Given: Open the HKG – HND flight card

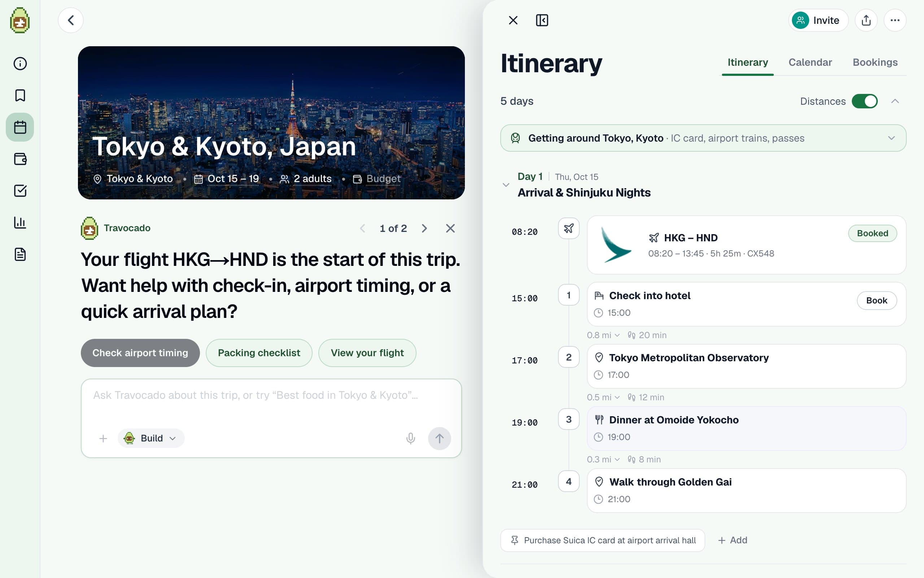Looking at the screenshot, I should 746,245.
